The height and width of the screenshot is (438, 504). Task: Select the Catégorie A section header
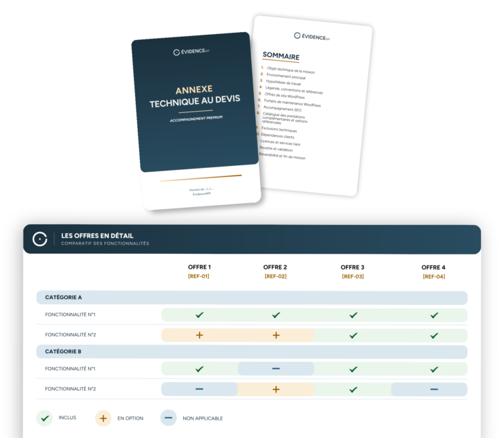(x=252, y=297)
